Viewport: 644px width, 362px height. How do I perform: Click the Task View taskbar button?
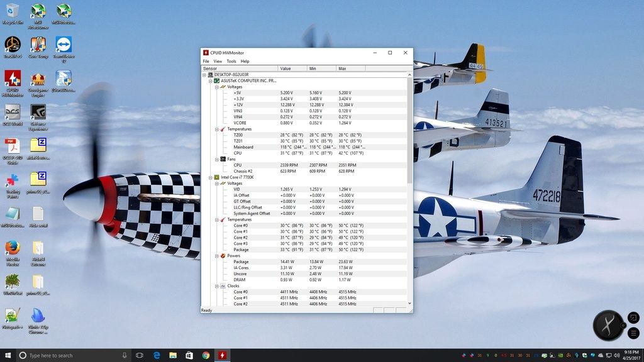point(140,355)
